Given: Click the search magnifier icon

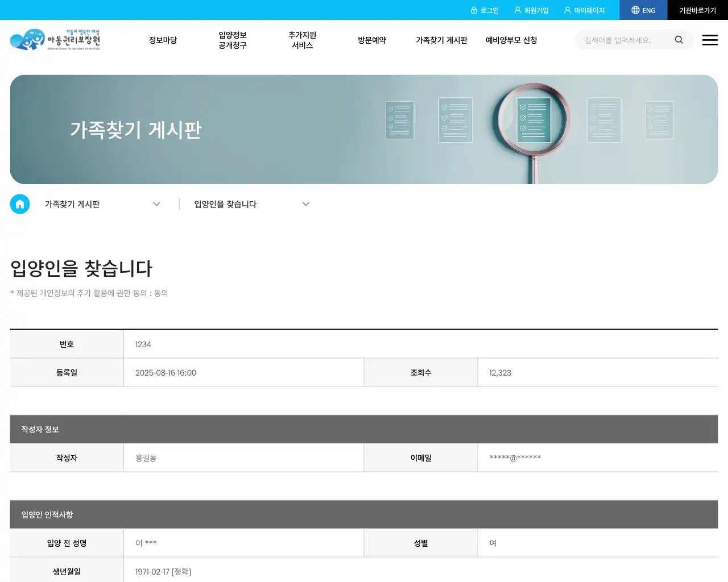Looking at the screenshot, I should pyautogui.click(x=679, y=40).
